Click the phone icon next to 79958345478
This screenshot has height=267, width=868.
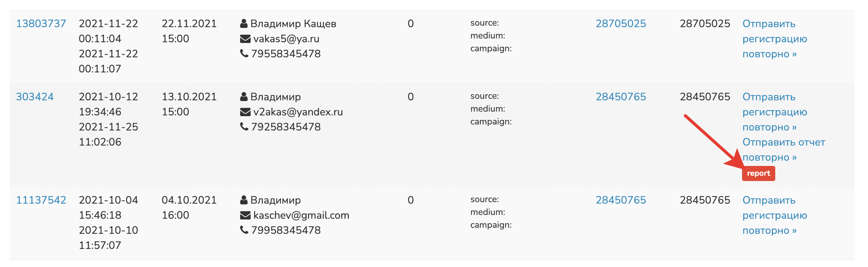pyautogui.click(x=244, y=230)
